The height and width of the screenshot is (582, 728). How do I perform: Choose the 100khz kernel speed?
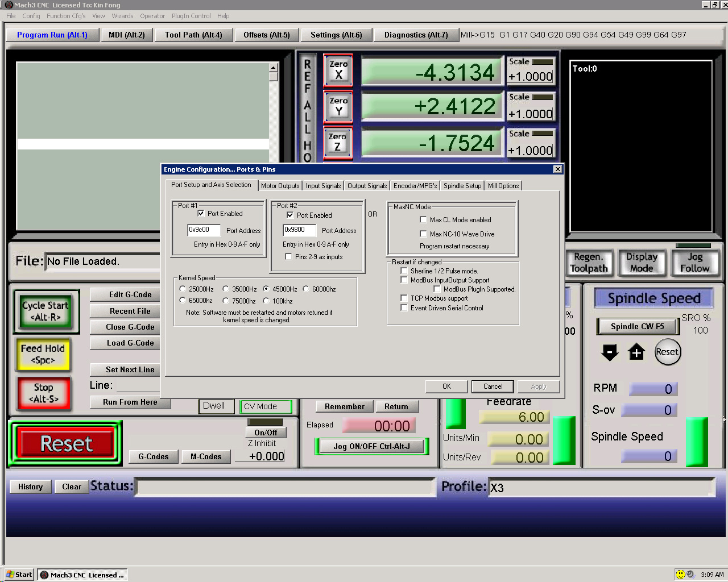pyautogui.click(x=266, y=301)
